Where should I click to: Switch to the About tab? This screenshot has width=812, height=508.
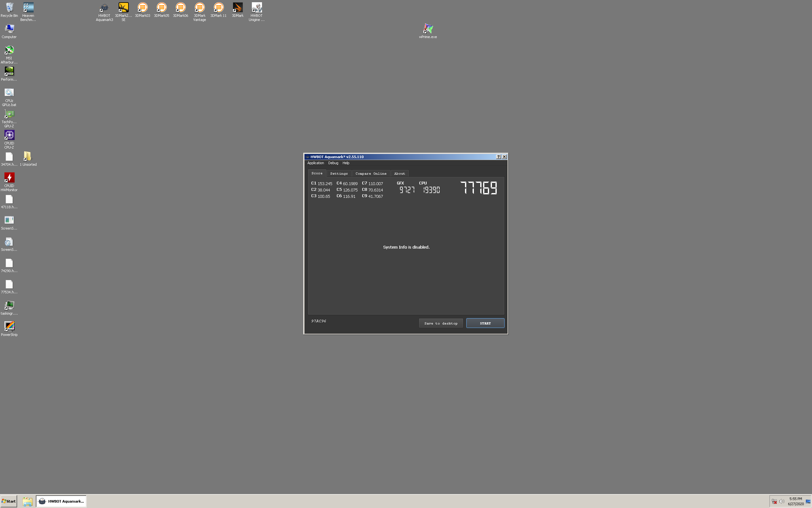399,174
